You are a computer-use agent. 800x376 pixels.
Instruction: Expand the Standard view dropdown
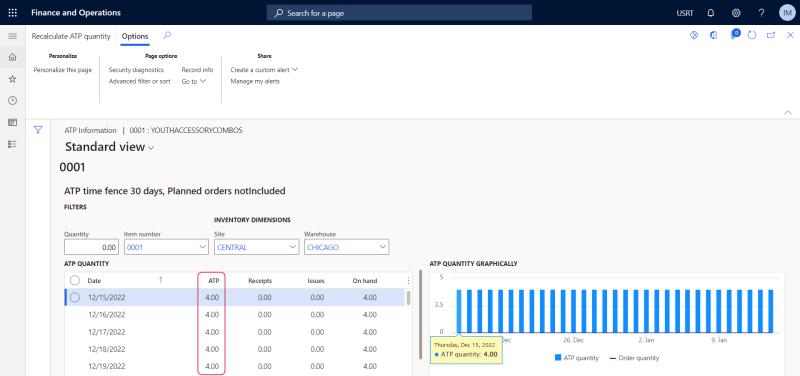pyautogui.click(x=151, y=148)
